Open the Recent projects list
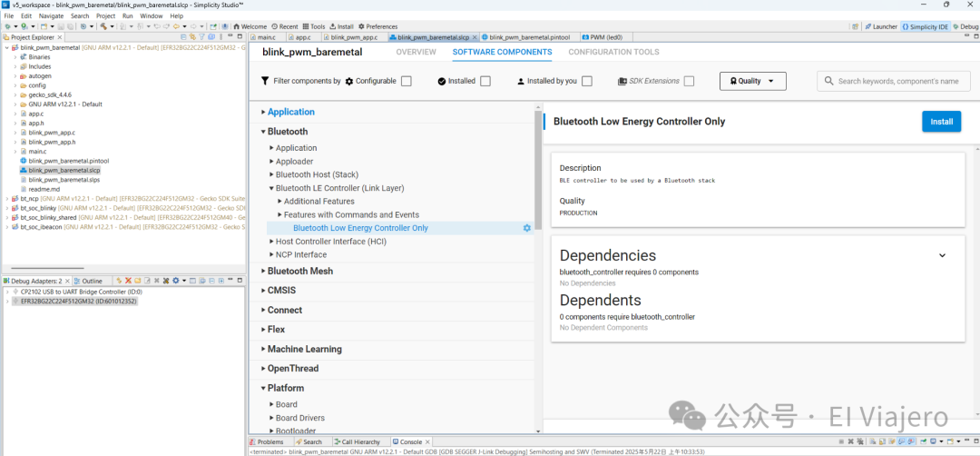Image resolution: width=980 pixels, height=456 pixels. coord(284,27)
